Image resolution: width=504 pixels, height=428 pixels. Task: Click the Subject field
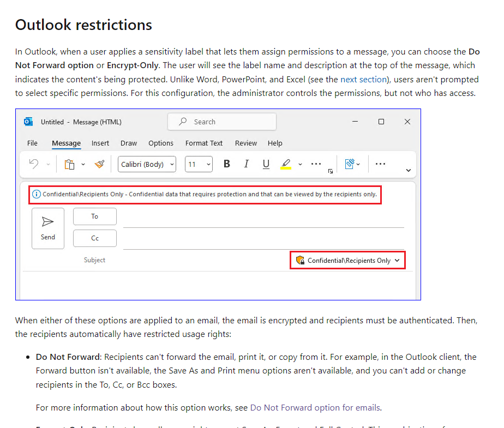pyautogui.click(x=94, y=260)
